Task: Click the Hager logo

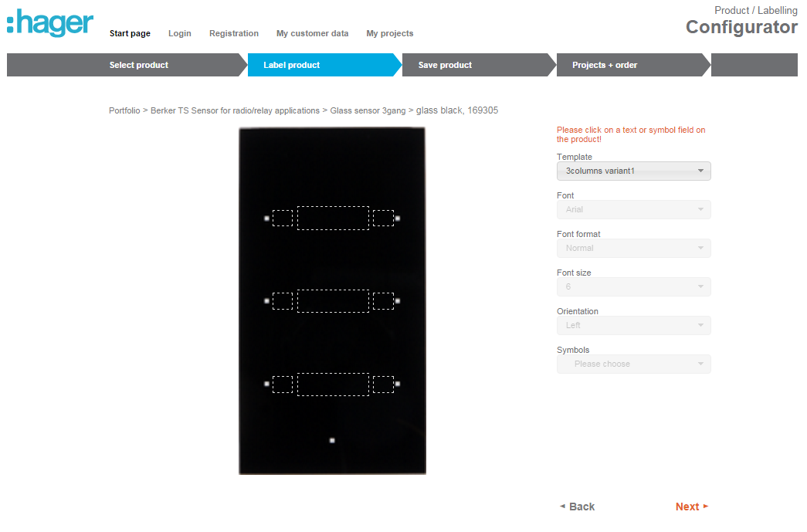Action: 50,22
